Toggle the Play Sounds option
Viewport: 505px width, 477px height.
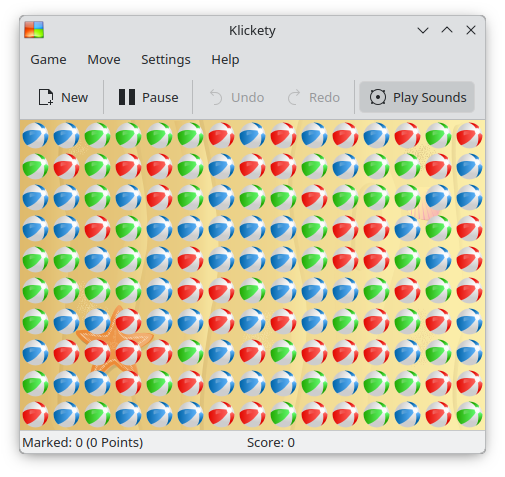tap(417, 97)
